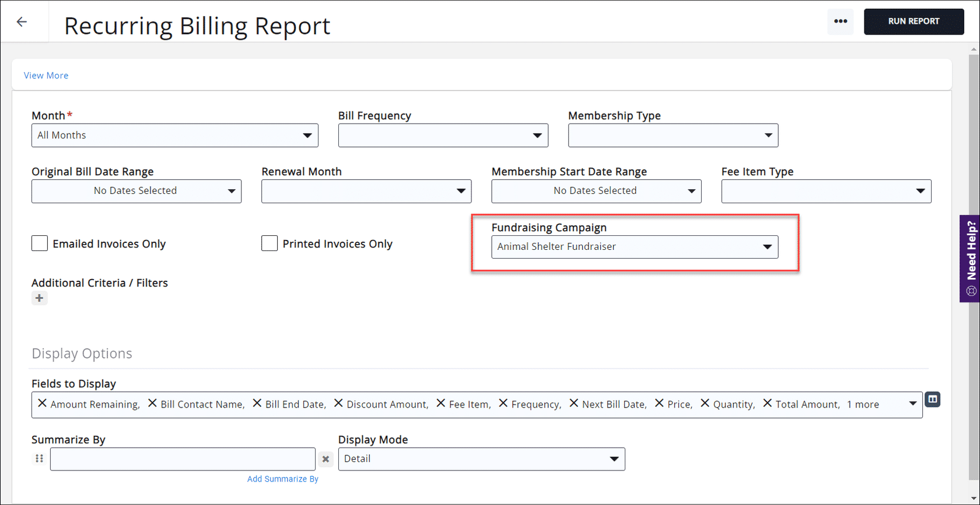Remove Amount Remaining from displayed fields

42,403
